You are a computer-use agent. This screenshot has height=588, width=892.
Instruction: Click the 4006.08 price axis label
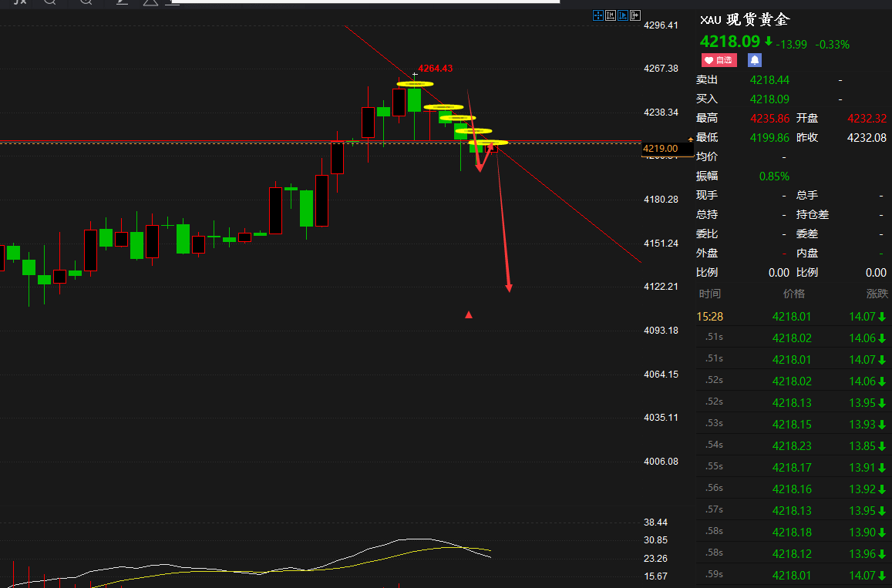point(661,461)
